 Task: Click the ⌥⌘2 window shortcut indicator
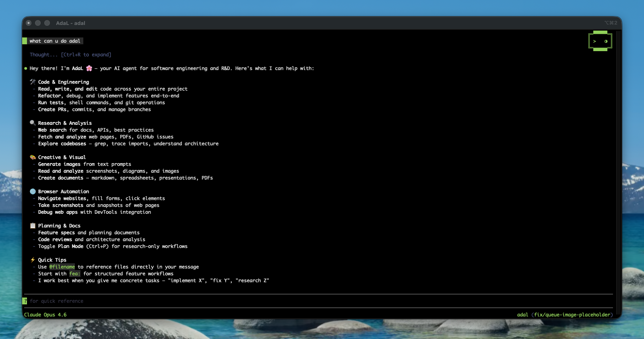pos(610,23)
